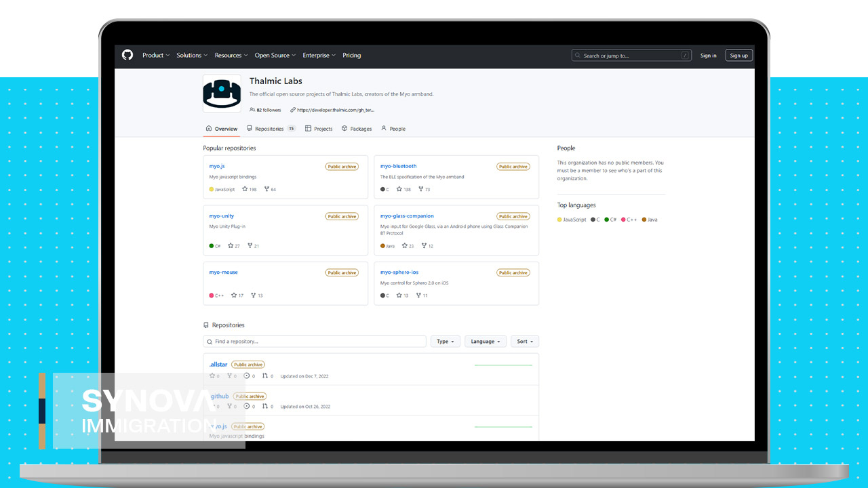Image resolution: width=868 pixels, height=488 pixels.
Task: Expand the Enterprise menu
Action: pyautogui.click(x=319, y=56)
